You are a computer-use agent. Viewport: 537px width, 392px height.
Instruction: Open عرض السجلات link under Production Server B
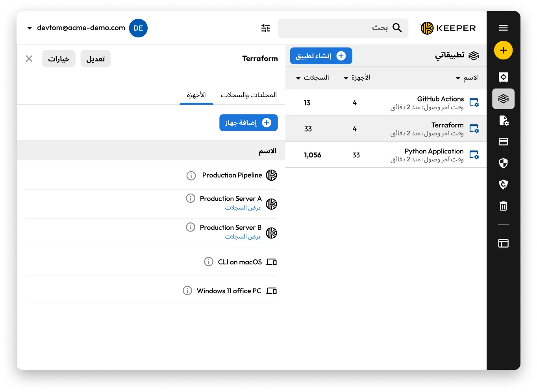coord(243,237)
